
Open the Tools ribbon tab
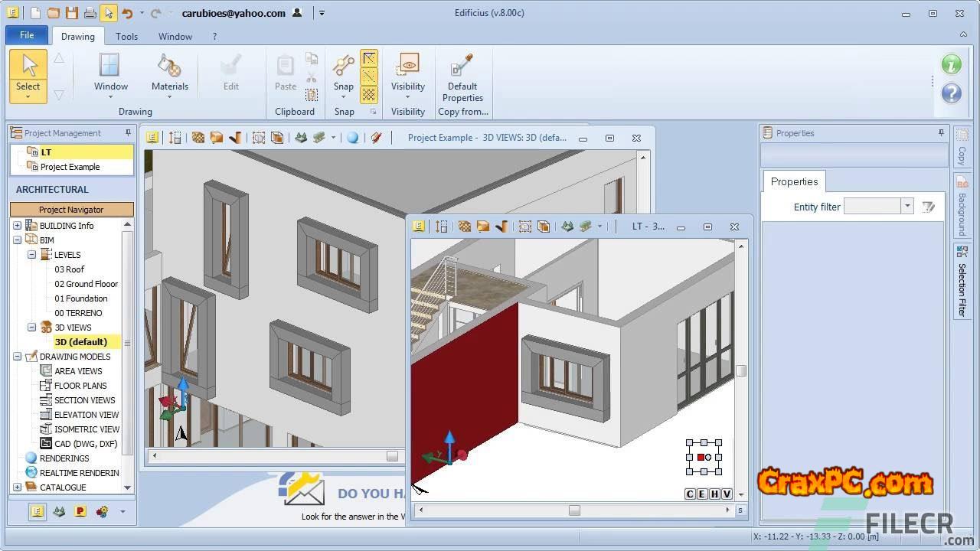coord(126,36)
